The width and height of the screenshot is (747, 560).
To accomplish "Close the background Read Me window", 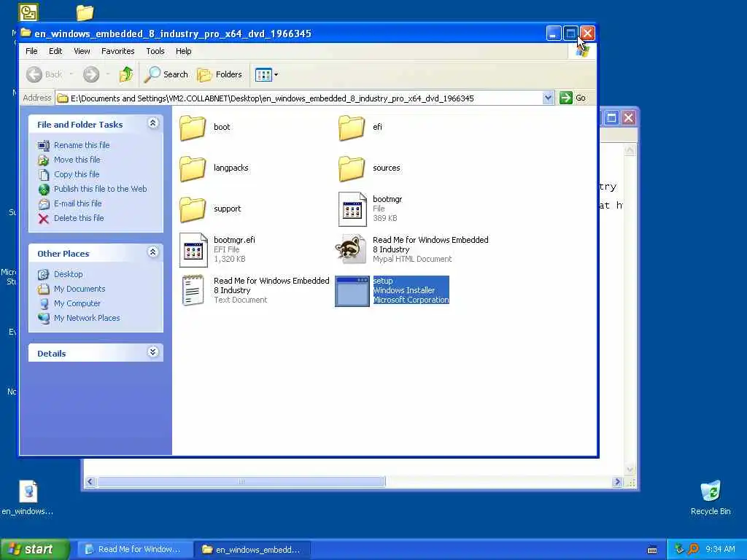I will click(x=628, y=117).
